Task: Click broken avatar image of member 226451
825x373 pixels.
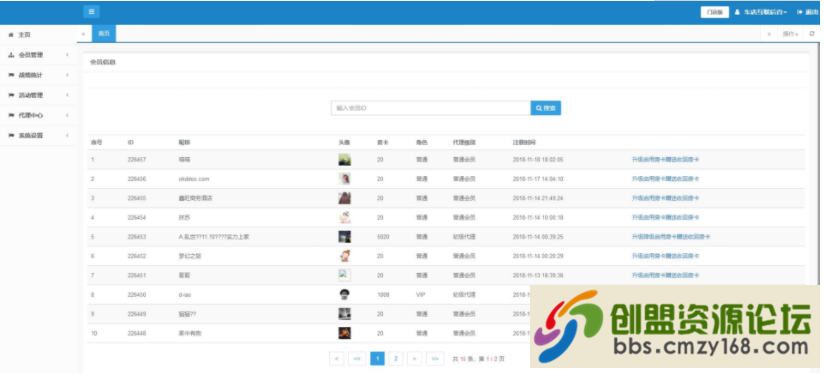Action: [x=345, y=275]
